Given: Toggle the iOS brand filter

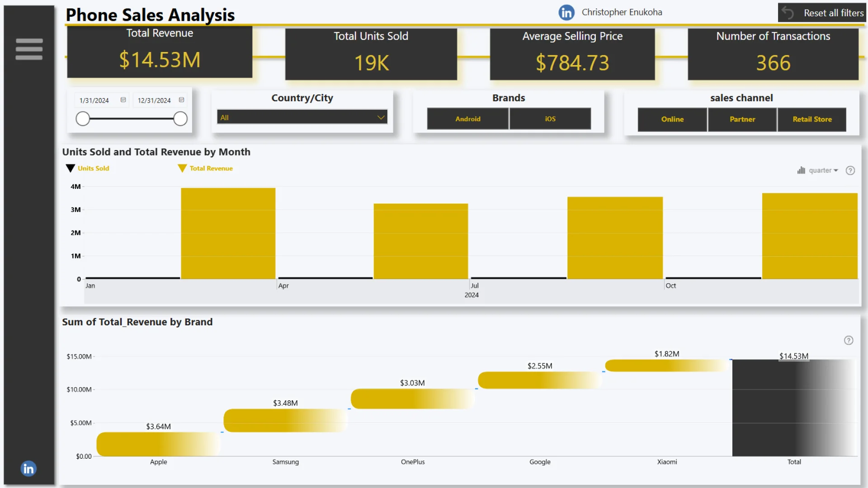Looking at the screenshot, I should 550,119.
